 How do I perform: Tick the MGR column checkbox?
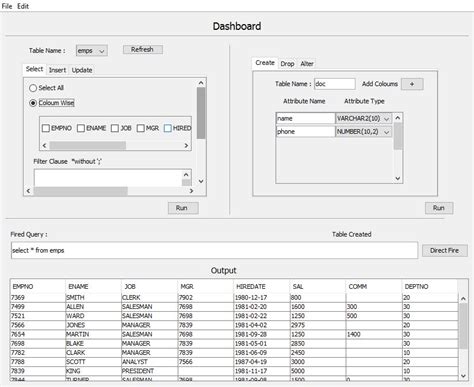click(x=141, y=128)
